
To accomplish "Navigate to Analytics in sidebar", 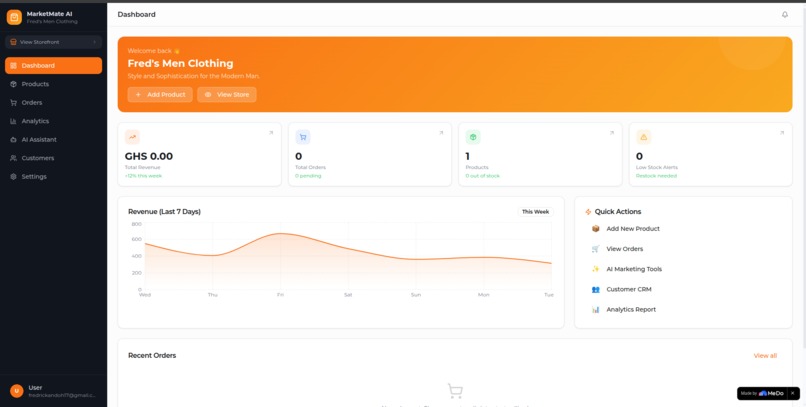I will tap(53, 121).
